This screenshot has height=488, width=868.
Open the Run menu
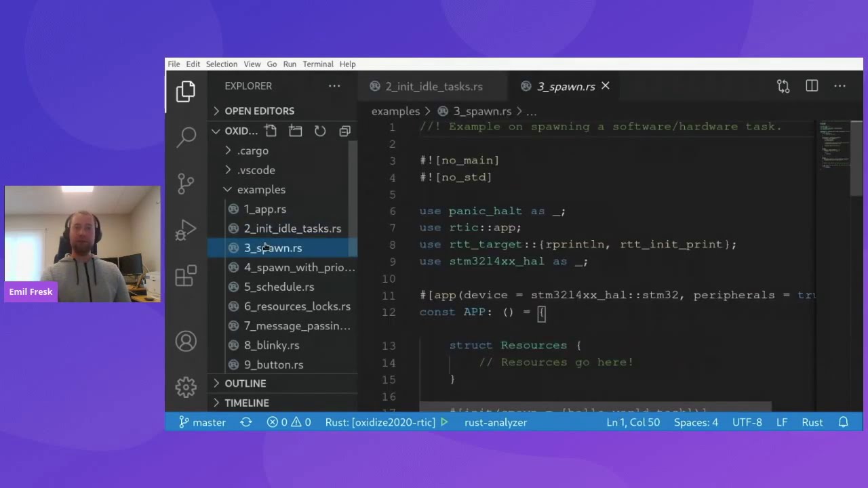(290, 64)
